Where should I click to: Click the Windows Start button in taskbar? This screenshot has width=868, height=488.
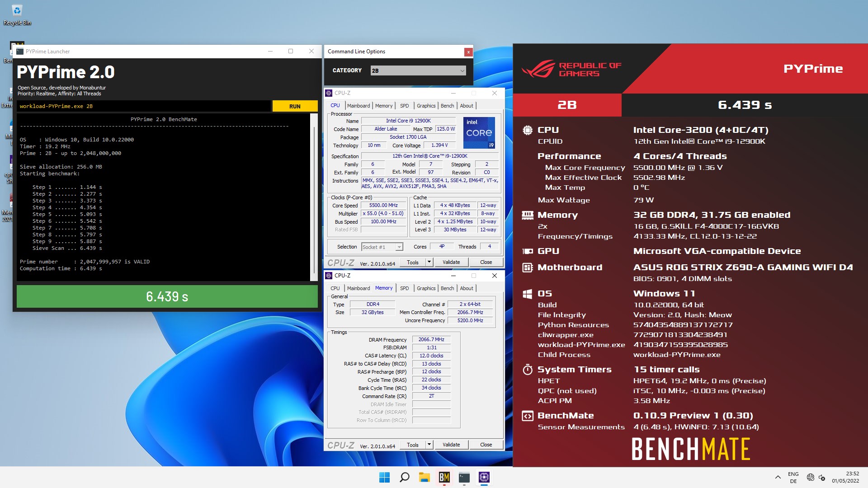tap(384, 477)
